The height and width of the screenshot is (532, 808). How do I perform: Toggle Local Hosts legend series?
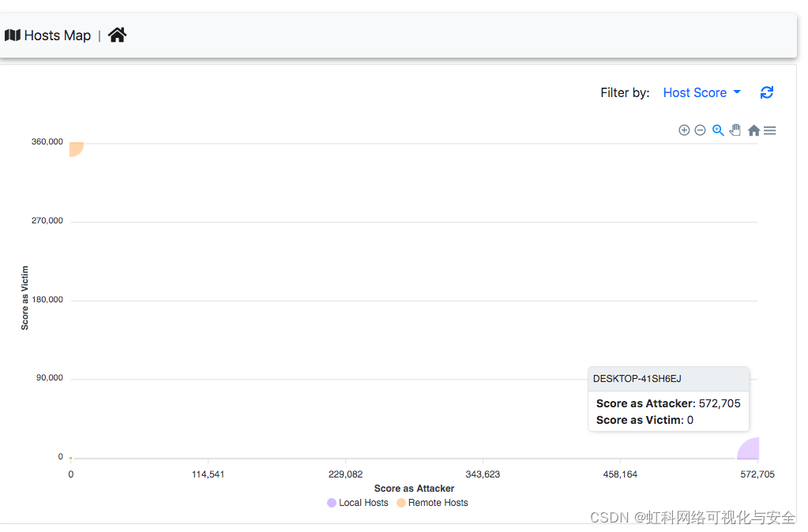click(x=358, y=503)
